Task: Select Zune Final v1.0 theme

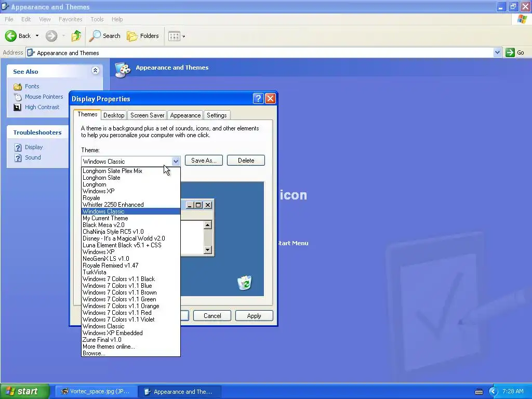Action: pyautogui.click(x=130, y=340)
